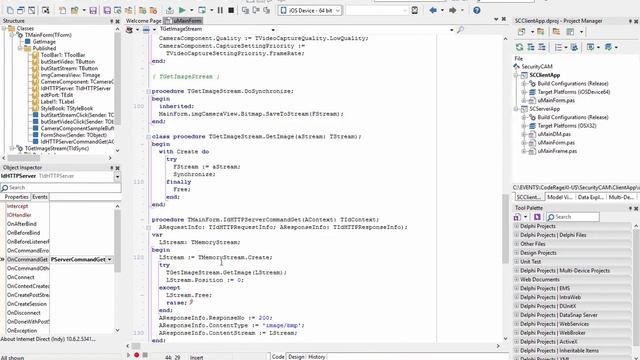
Task: Pause the running program
Action: click(x=220, y=10)
